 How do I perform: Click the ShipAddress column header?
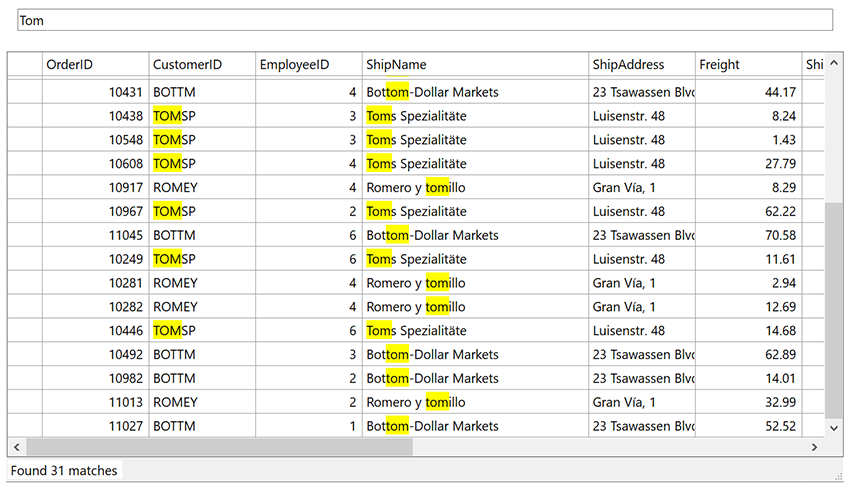641,65
